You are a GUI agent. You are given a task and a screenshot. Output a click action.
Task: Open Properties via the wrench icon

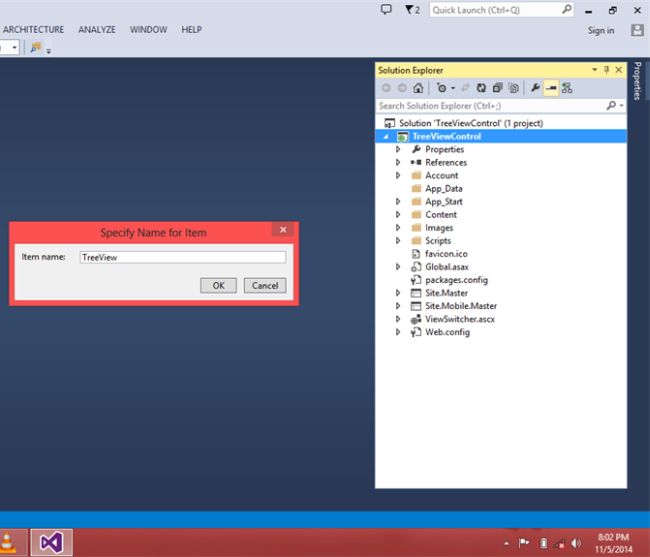(x=535, y=88)
